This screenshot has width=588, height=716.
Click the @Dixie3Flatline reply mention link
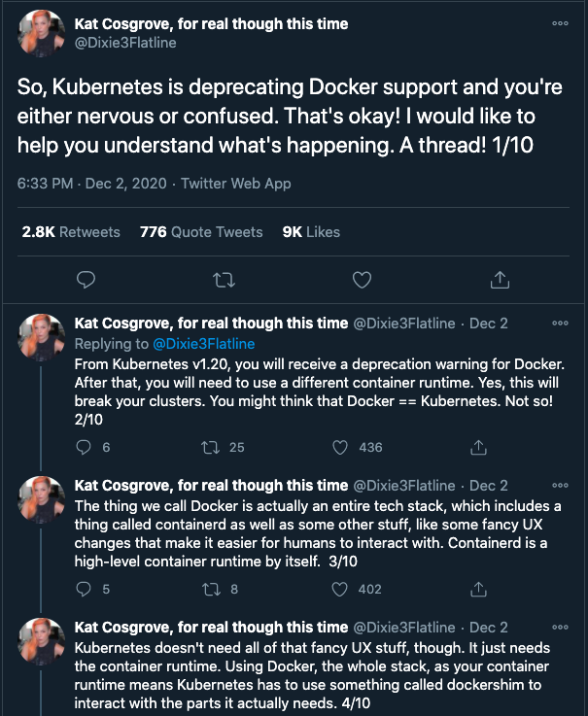click(204, 344)
